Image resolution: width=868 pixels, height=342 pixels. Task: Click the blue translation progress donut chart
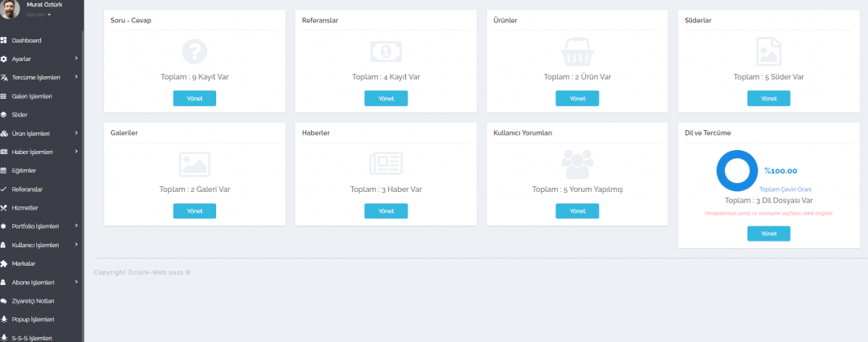tap(737, 171)
